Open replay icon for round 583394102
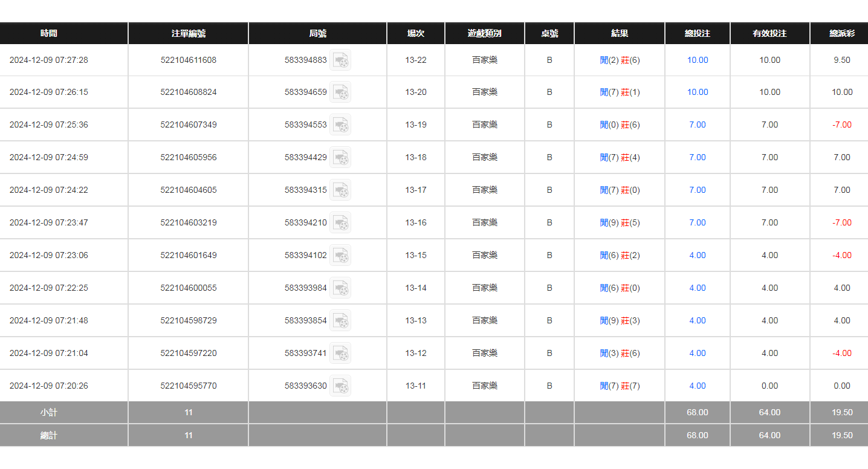Viewport: 868px width, 469px height. coord(340,256)
